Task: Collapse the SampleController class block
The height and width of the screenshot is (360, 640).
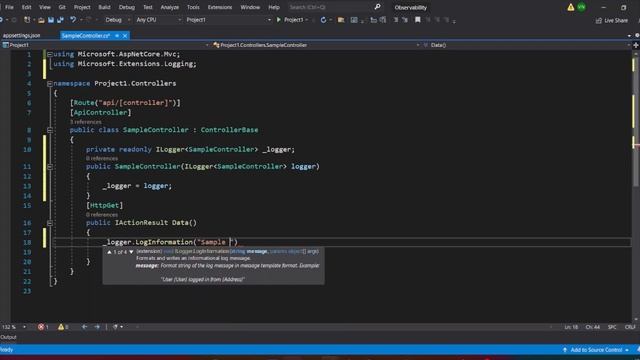Action: point(50,130)
